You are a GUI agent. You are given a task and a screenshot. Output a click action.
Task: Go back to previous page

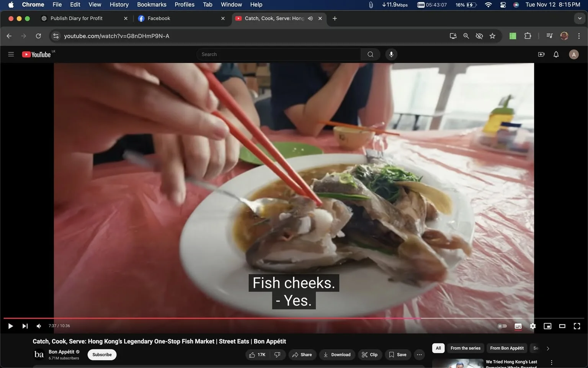coord(9,36)
